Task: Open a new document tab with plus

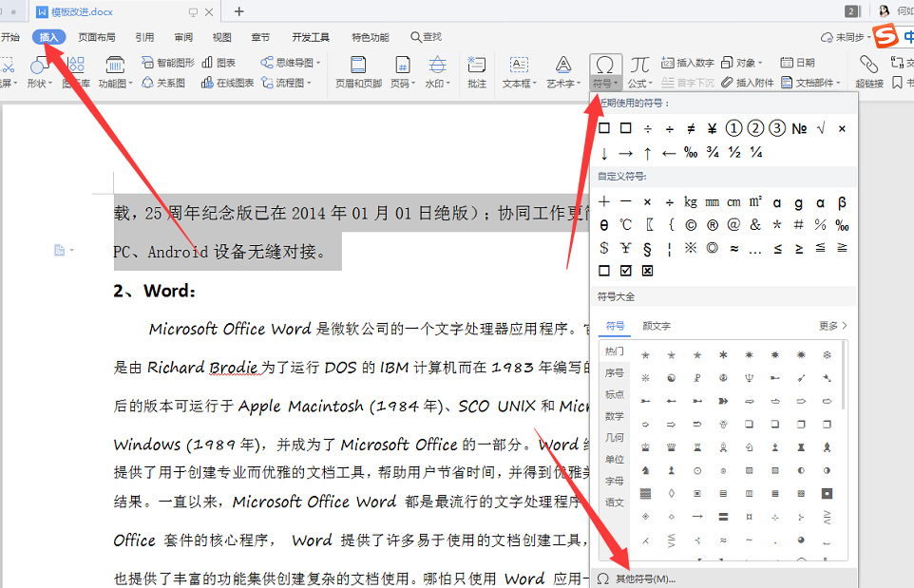Action: pyautogui.click(x=239, y=11)
